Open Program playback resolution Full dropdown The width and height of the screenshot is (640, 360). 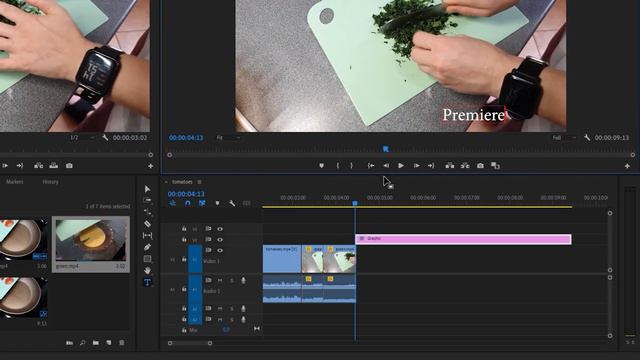[x=564, y=138]
